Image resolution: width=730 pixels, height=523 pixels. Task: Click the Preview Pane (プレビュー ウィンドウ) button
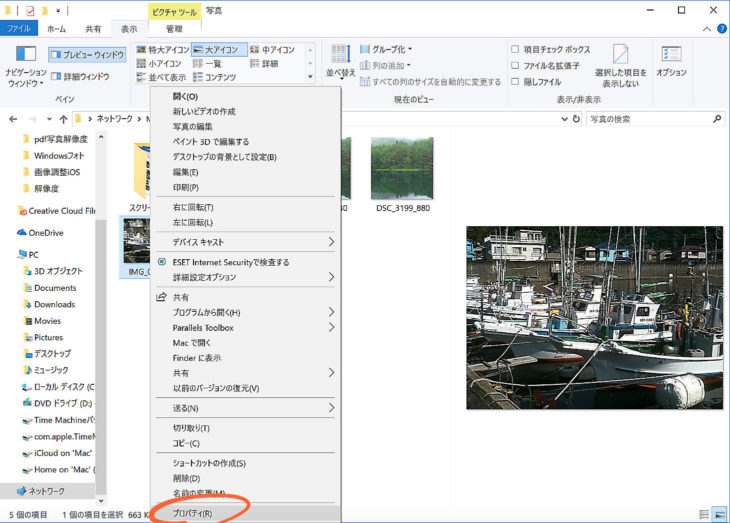click(x=87, y=55)
